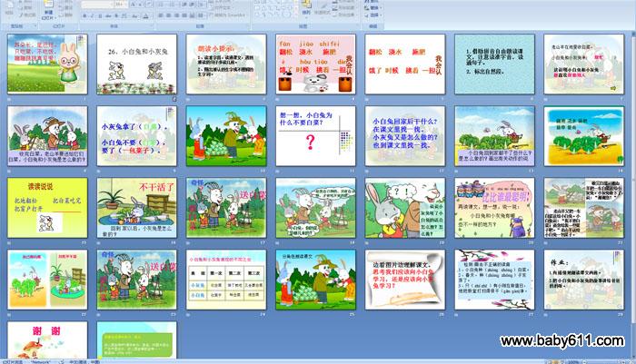This screenshot has height=364, width=636.
Task: Click Reset slide in the slides group
Action: (65, 7)
